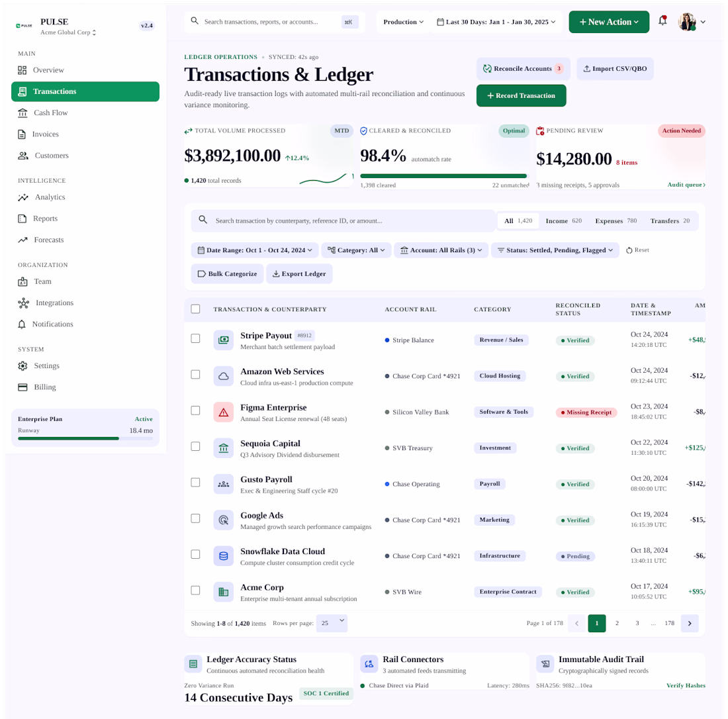Click the Gusto Payroll group icon
This screenshot has height=719, width=728.
[223, 484]
